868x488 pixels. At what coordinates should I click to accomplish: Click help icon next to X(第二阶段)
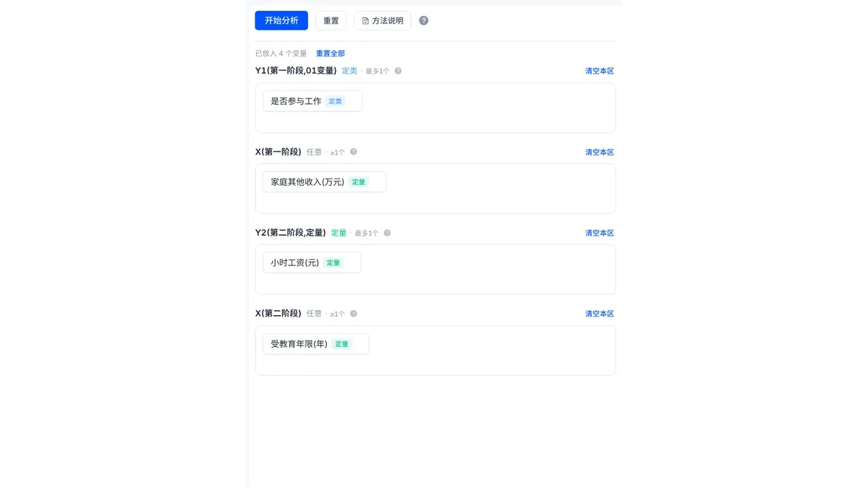point(354,314)
